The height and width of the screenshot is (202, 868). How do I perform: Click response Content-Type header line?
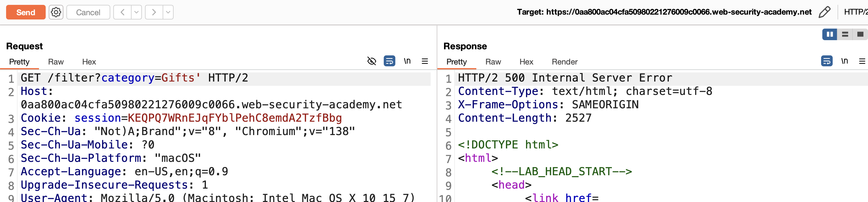585,91
